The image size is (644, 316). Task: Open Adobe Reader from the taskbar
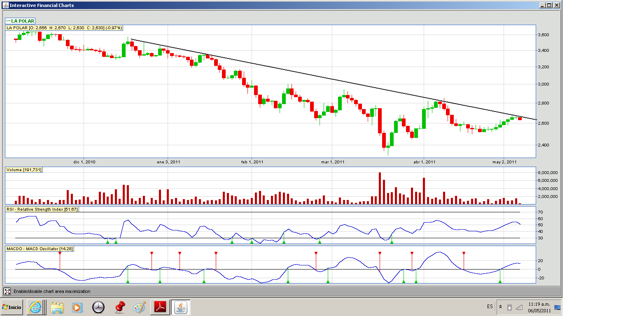160,307
